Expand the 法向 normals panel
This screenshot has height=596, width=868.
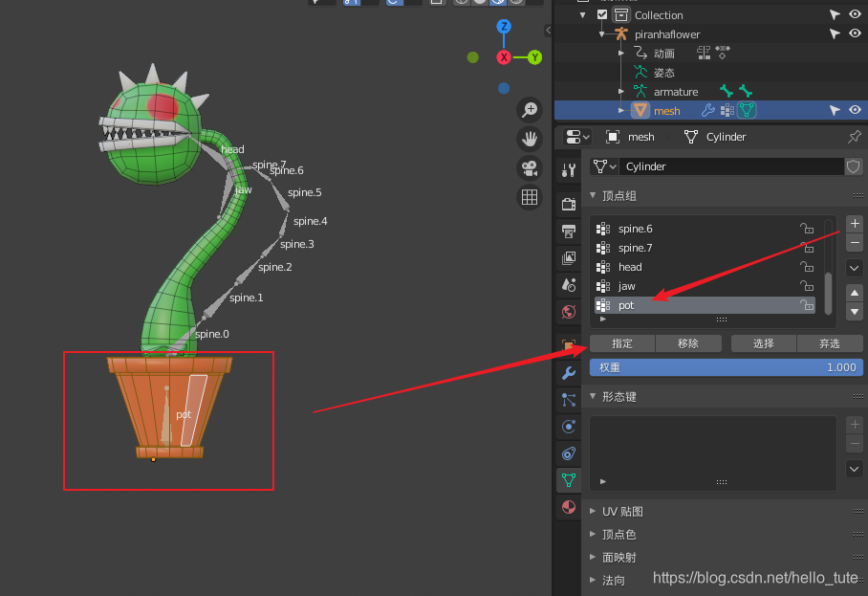593,581
